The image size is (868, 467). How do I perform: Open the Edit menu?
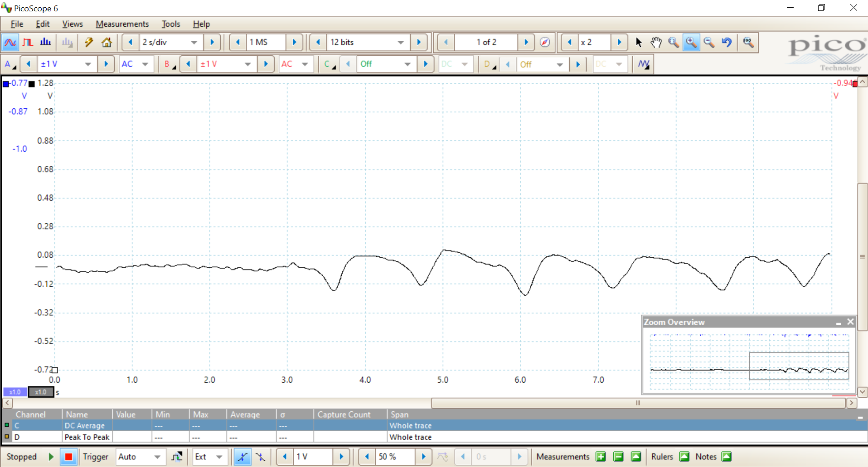[x=43, y=24]
